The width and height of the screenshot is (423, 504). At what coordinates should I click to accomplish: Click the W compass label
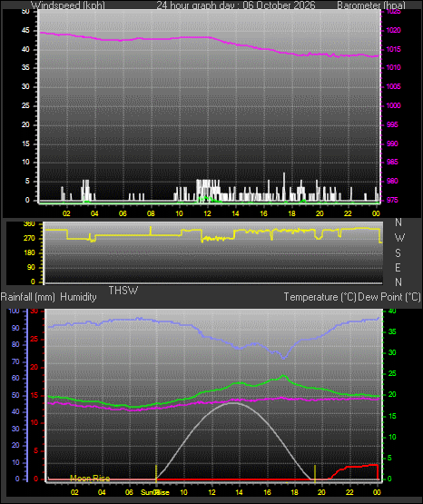pos(399,238)
